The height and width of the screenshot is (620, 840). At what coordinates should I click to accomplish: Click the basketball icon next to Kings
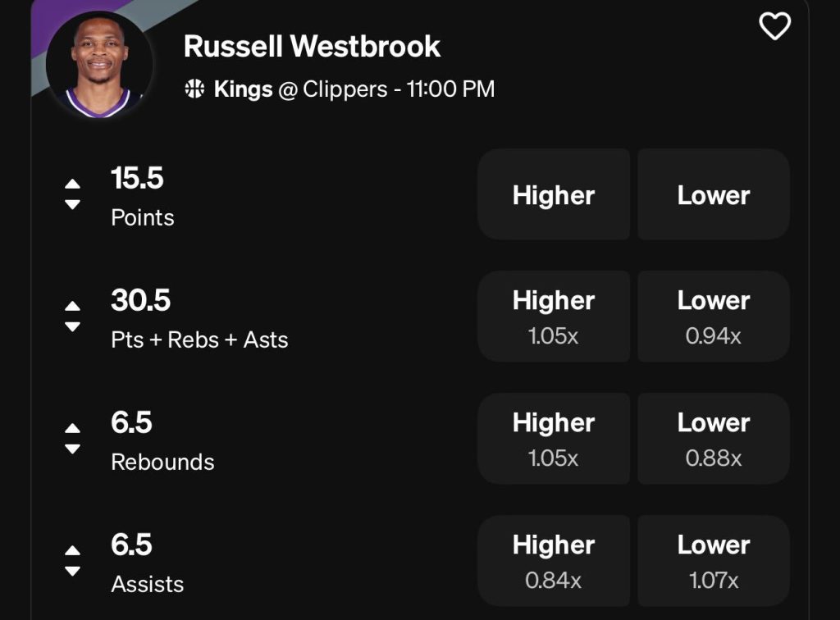[194, 89]
